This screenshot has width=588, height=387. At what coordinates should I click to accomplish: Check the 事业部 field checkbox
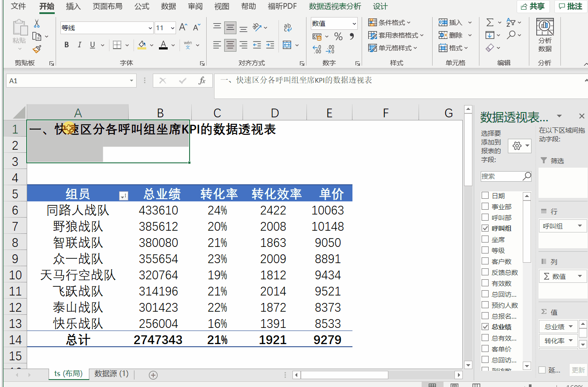tap(485, 207)
